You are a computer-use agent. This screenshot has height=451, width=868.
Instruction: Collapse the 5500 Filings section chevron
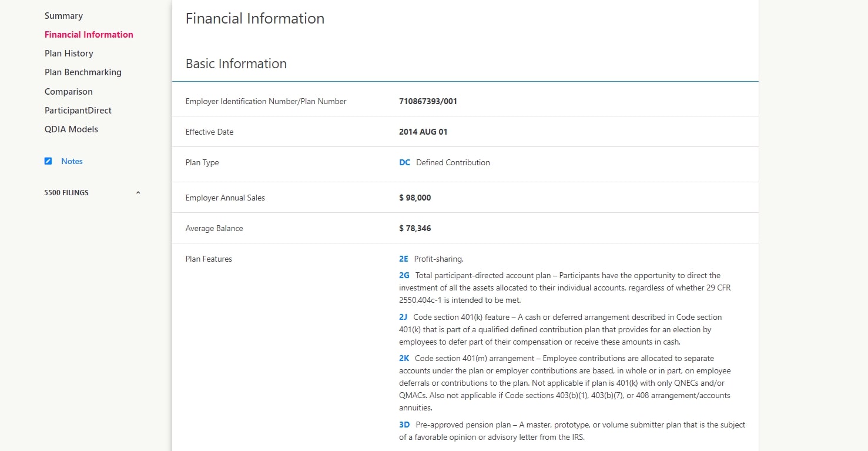(138, 193)
